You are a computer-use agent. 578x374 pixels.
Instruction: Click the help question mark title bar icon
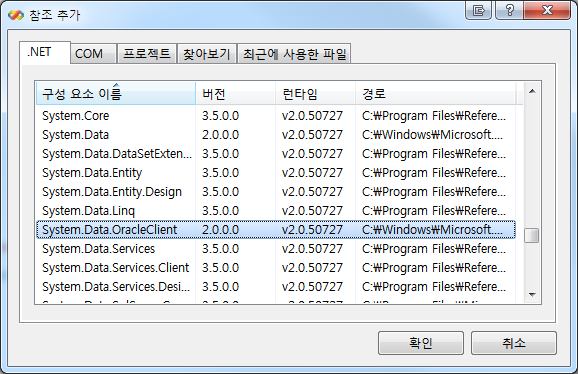click(509, 10)
